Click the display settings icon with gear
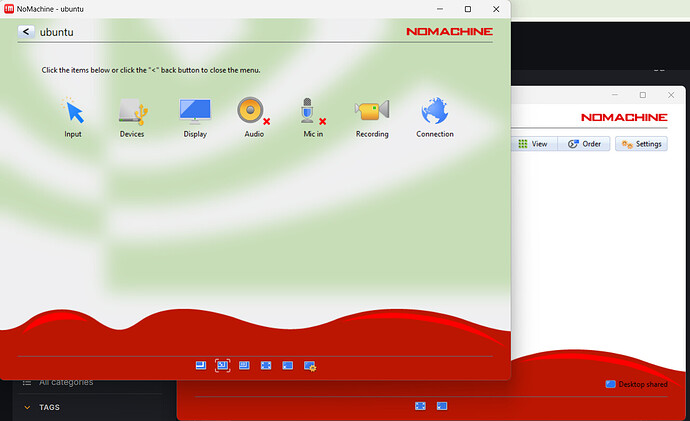The image size is (690, 421). click(310, 366)
